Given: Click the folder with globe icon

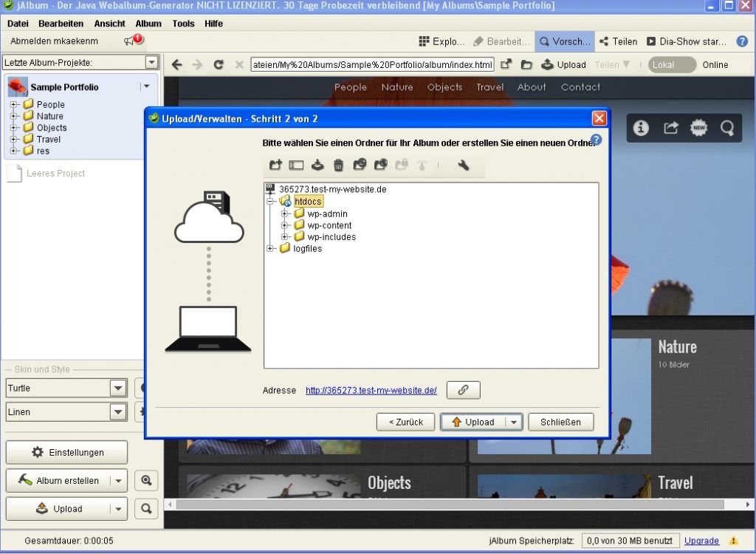Looking at the screenshot, I should click(x=381, y=165).
